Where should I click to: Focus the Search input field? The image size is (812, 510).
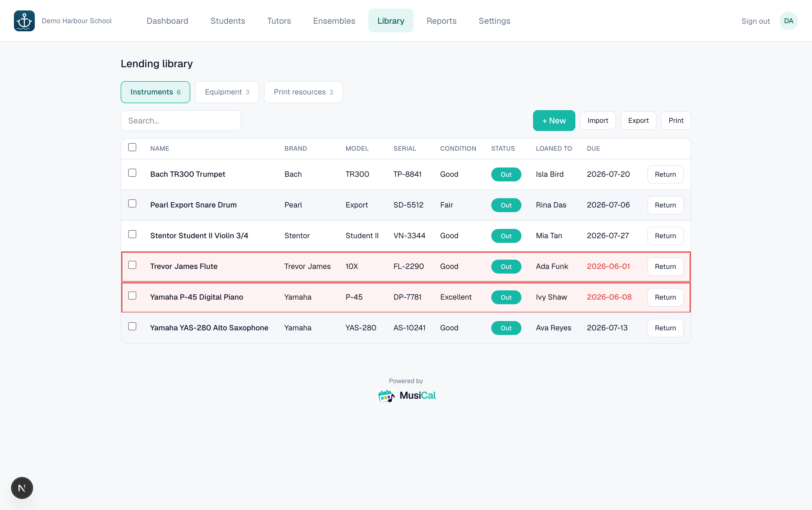pos(181,121)
